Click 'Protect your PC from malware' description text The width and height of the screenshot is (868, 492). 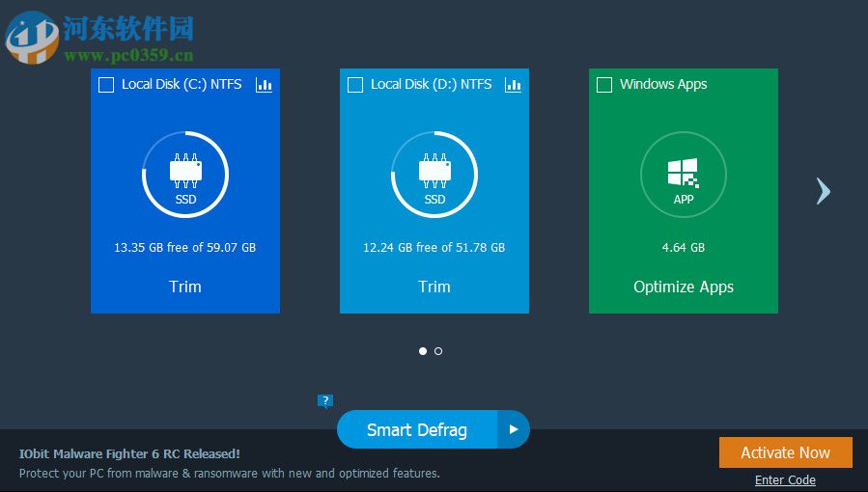coord(229,474)
